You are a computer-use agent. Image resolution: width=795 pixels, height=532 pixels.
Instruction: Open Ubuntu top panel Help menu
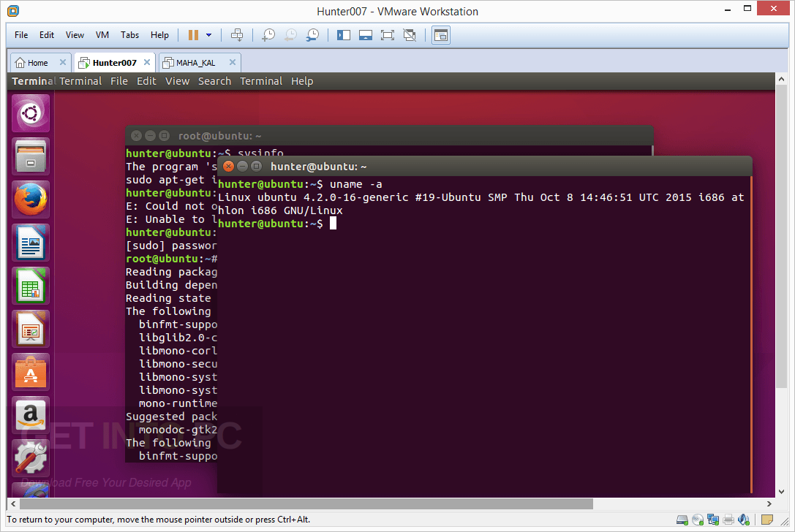(x=302, y=81)
